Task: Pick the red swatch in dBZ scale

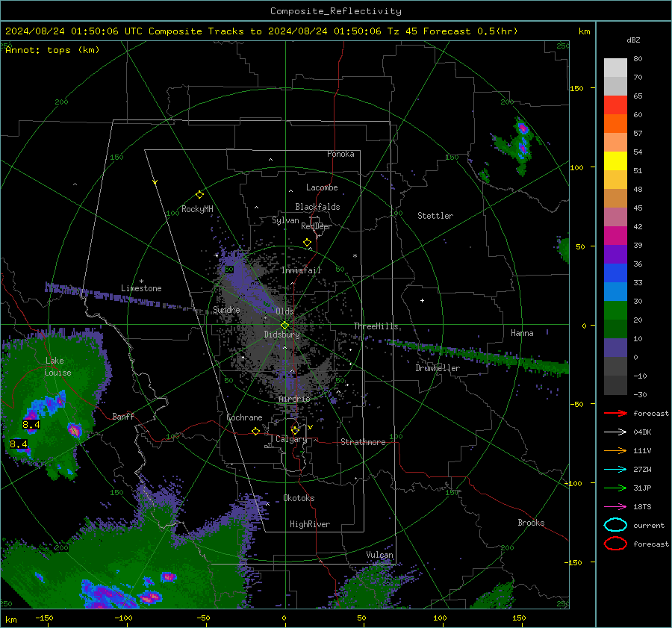Action: (x=615, y=105)
